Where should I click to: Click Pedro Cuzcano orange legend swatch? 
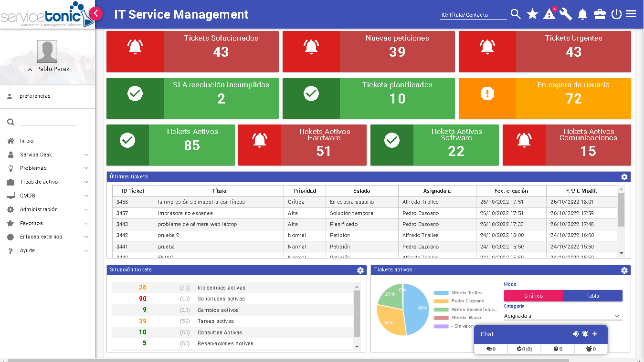[x=441, y=301]
